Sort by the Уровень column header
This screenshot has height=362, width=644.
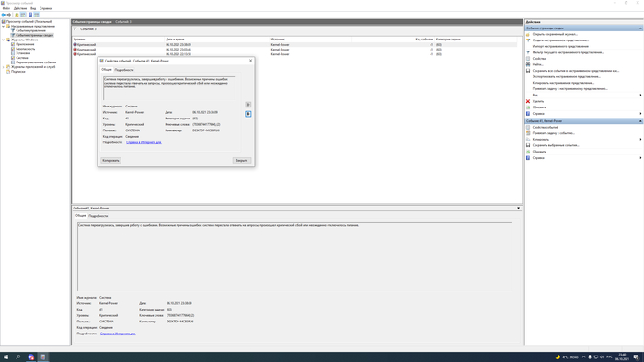pos(119,40)
